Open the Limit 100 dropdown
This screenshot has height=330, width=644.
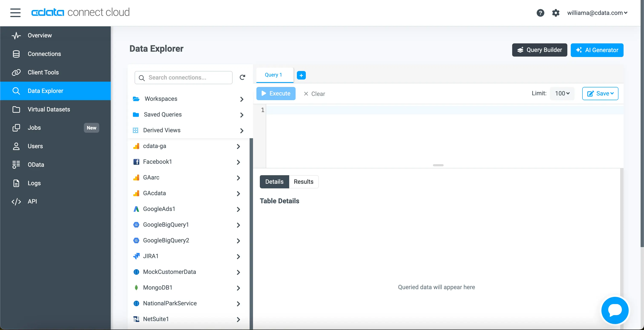562,93
